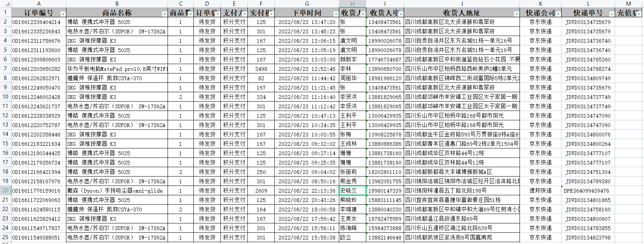Click address cell 四川成都武侯区浆洗街8号国嘉南苑
This screenshot has height=244, width=644.
(462, 238)
